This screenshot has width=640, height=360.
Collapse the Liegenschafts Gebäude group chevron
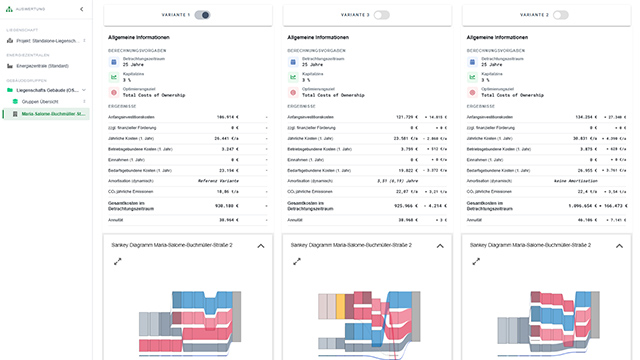[84, 90]
